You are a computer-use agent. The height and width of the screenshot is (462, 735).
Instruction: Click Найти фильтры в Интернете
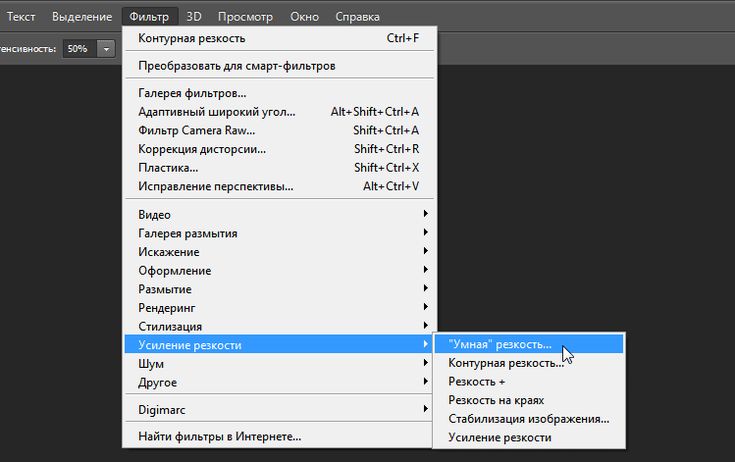pos(220,437)
